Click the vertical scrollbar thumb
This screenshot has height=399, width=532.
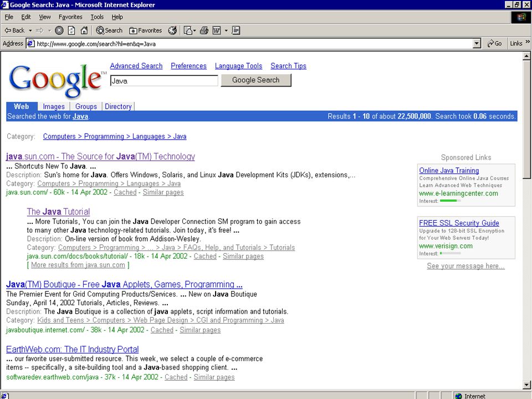pyautogui.click(x=527, y=120)
